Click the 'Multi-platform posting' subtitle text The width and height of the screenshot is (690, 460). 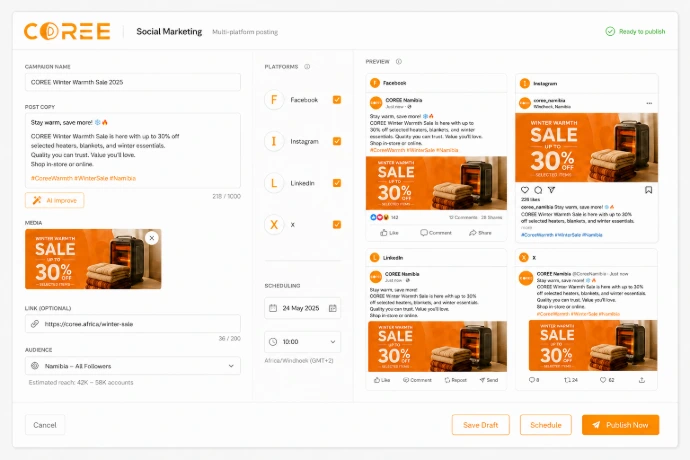245,32
